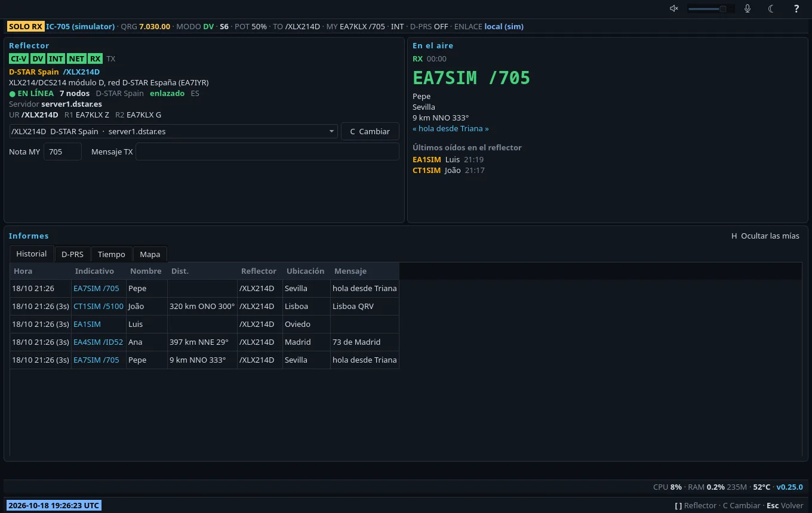
Task: Switch to night mode with moon icon
Action: click(771, 8)
